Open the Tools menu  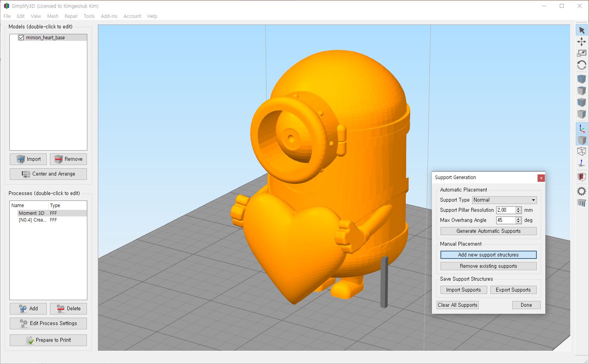coord(89,16)
